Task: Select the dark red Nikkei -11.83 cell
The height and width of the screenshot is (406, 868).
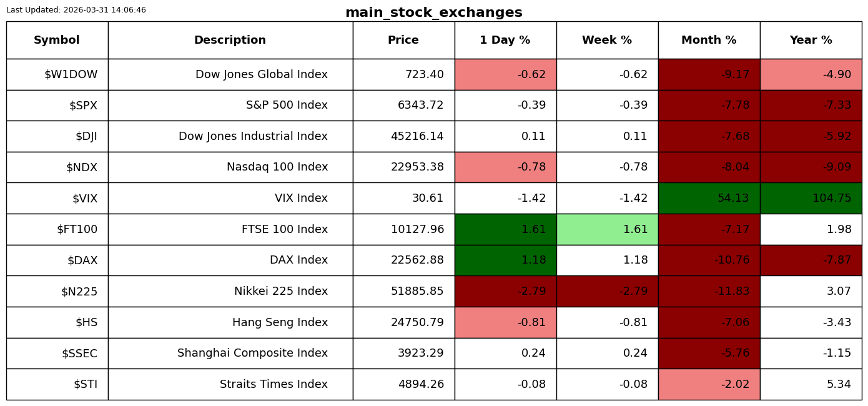Action: click(x=709, y=291)
